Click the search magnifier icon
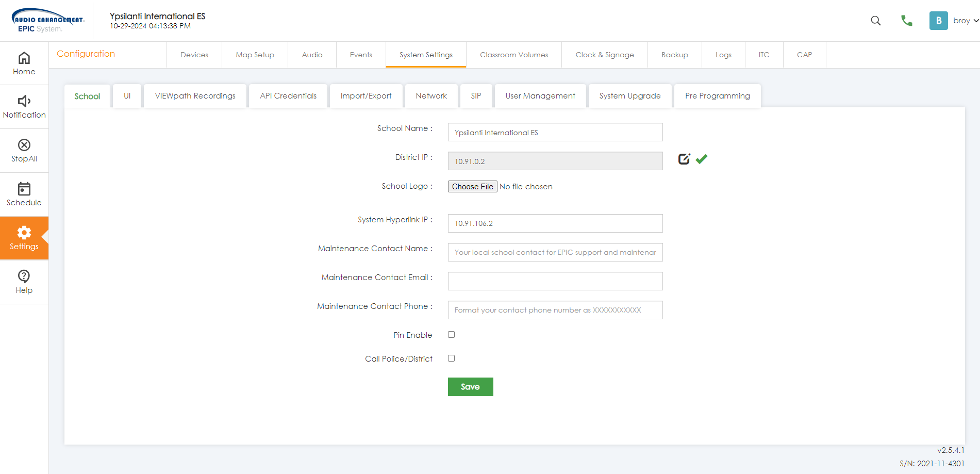Viewport: 980px width, 474px height. [x=875, y=21]
